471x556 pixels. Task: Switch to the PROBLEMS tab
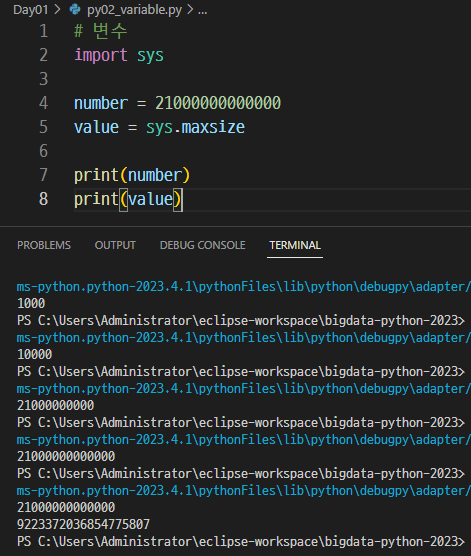44,245
